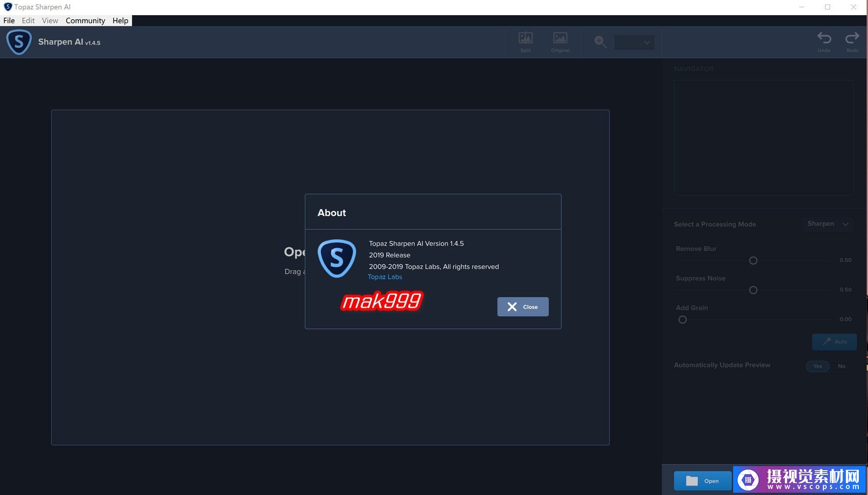
Task: Click the Redo arrow icon
Action: tap(852, 39)
